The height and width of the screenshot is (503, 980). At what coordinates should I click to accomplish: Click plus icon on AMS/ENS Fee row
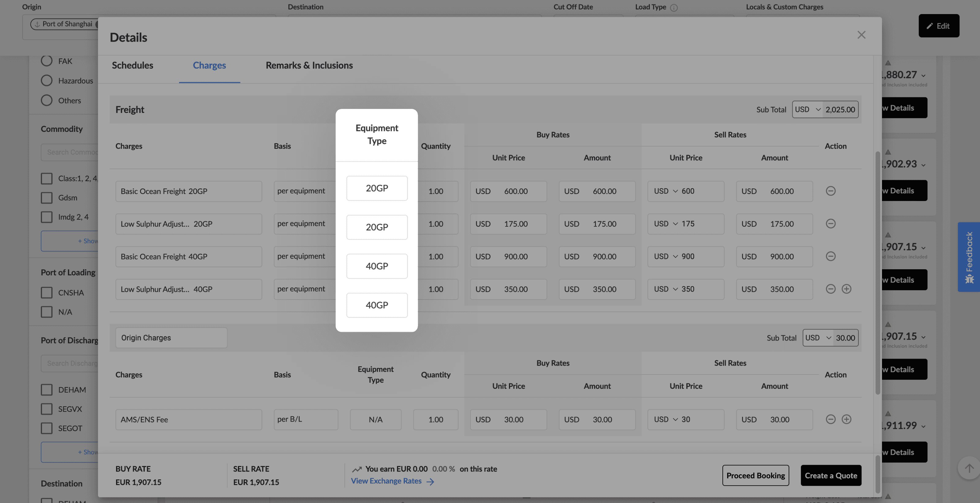click(x=846, y=419)
